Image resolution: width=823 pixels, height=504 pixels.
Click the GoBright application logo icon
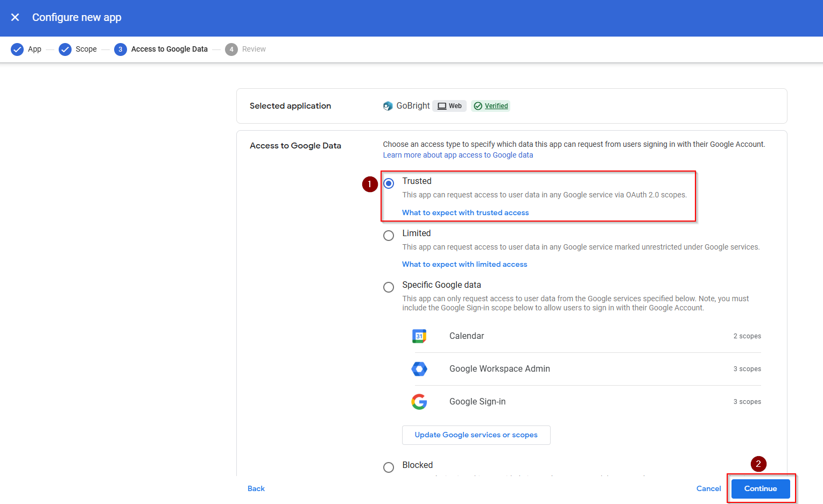pyautogui.click(x=388, y=106)
